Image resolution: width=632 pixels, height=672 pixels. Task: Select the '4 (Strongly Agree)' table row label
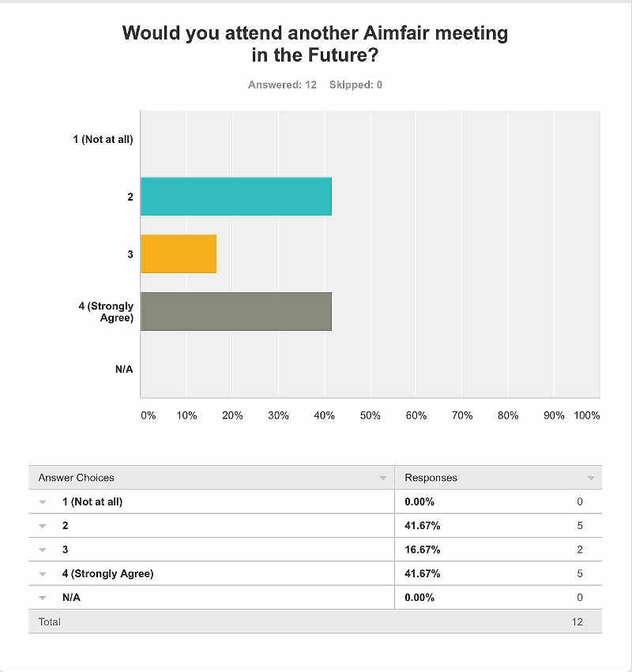(107, 574)
